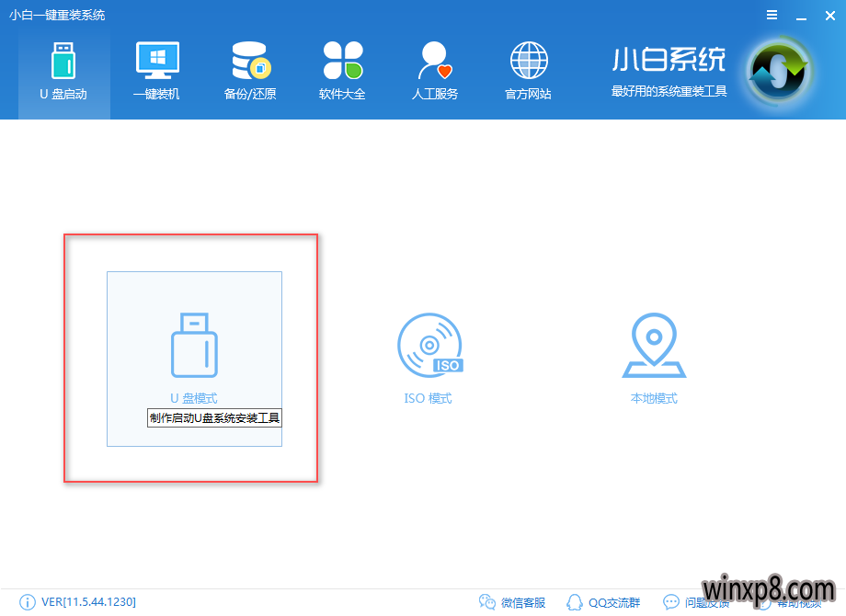The height and width of the screenshot is (616, 846).
Task: Click the ISO 模式 label
Action: pos(429,398)
